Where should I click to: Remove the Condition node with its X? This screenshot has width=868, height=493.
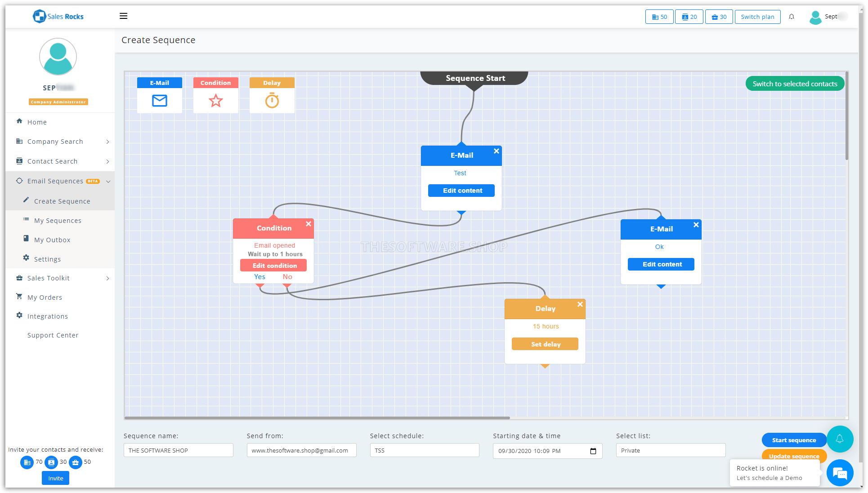click(x=309, y=224)
